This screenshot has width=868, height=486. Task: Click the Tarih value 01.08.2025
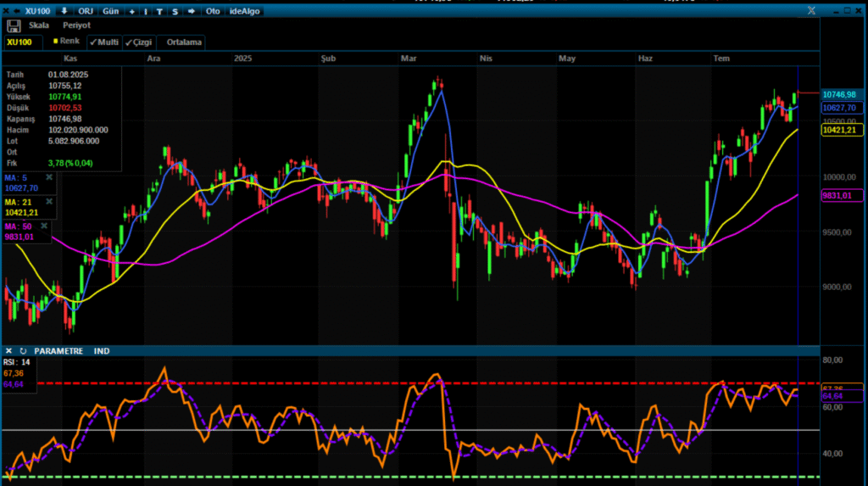pos(68,75)
